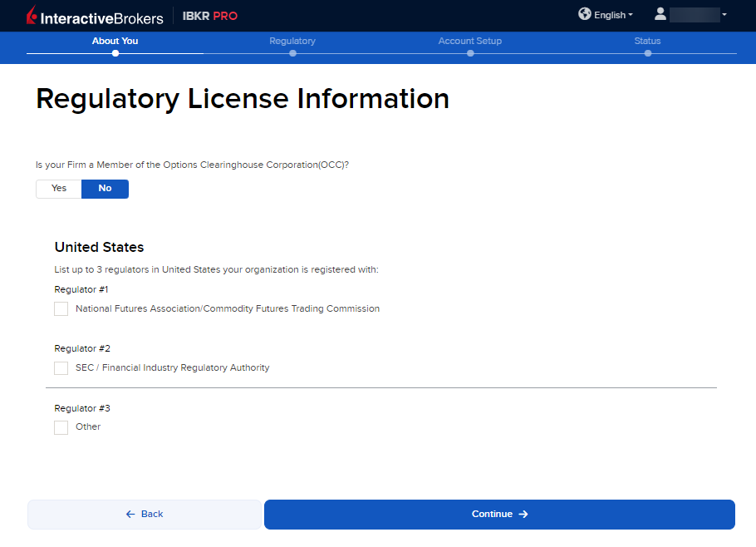The image size is (756, 547).
Task: Click the Interactive Brokers logo
Action: (95, 16)
